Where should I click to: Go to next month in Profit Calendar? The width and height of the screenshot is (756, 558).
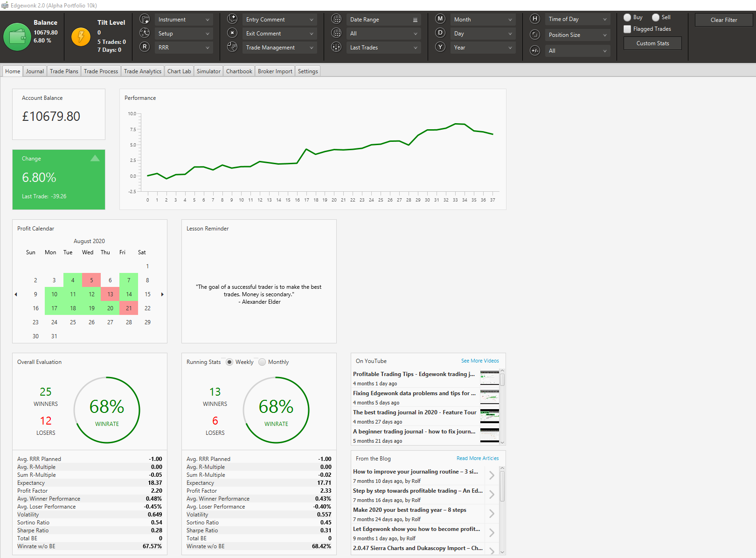tap(162, 294)
